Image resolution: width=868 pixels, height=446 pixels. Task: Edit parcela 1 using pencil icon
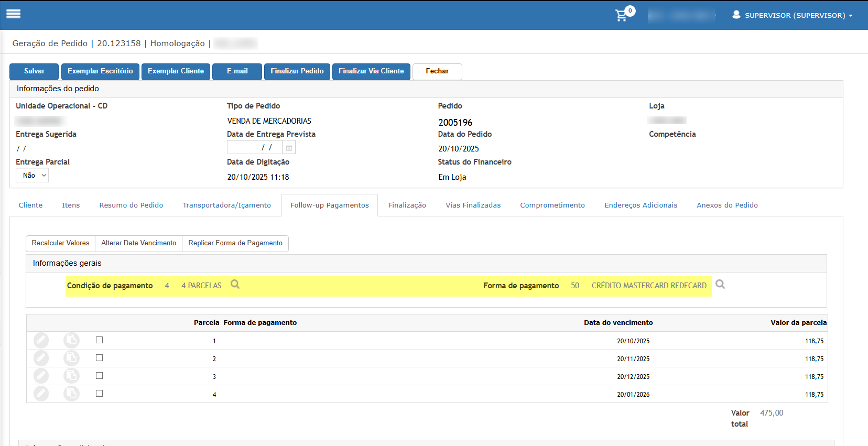click(x=41, y=341)
